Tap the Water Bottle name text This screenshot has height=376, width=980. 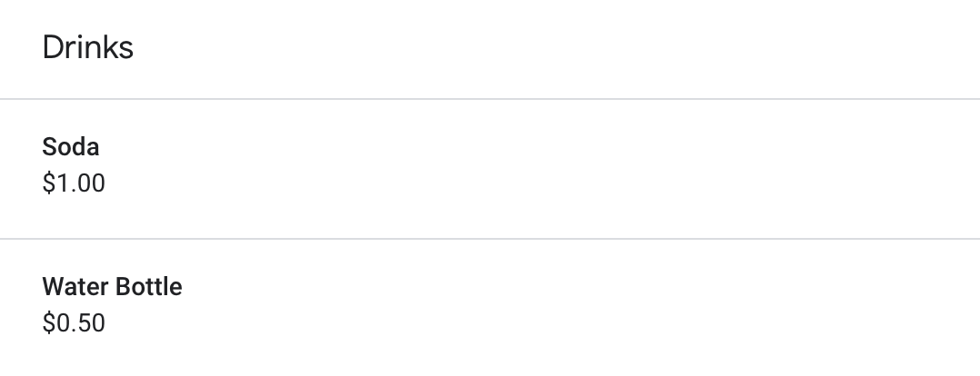tap(112, 287)
